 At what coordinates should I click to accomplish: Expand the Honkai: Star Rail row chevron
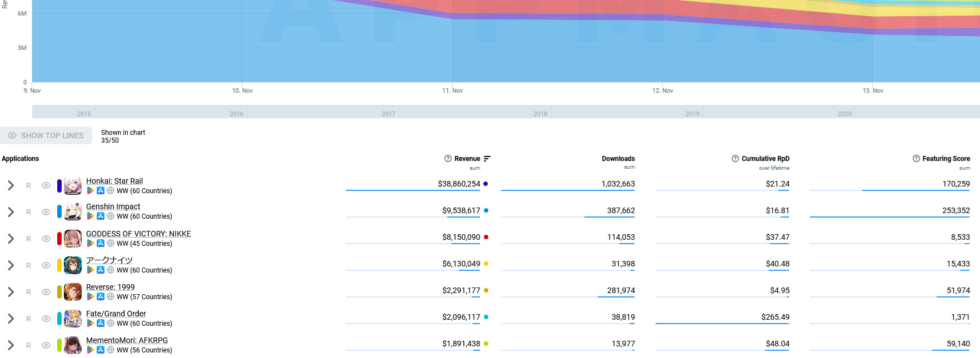(x=11, y=185)
